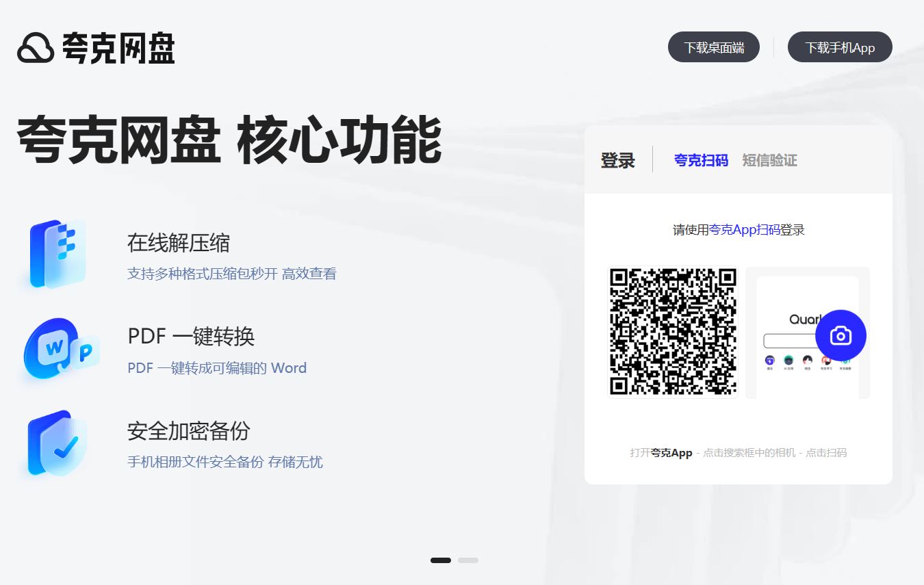Image resolution: width=924 pixels, height=585 pixels.
Task: Click the 安全加密备份 shield icon
Action: [x=55, y=443]
